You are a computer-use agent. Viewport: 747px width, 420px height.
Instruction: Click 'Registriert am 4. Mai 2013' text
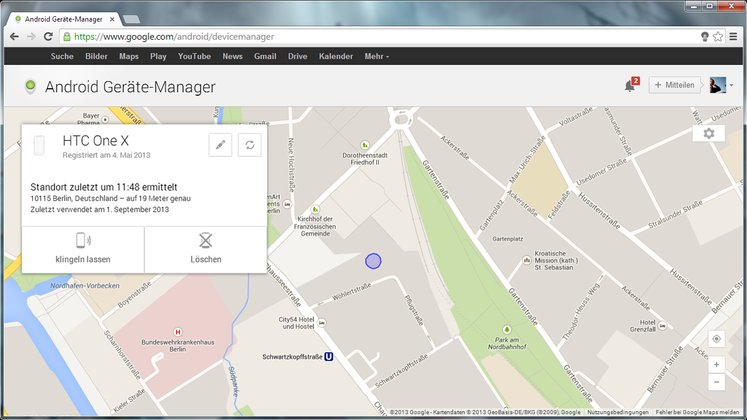click(106, 155)
